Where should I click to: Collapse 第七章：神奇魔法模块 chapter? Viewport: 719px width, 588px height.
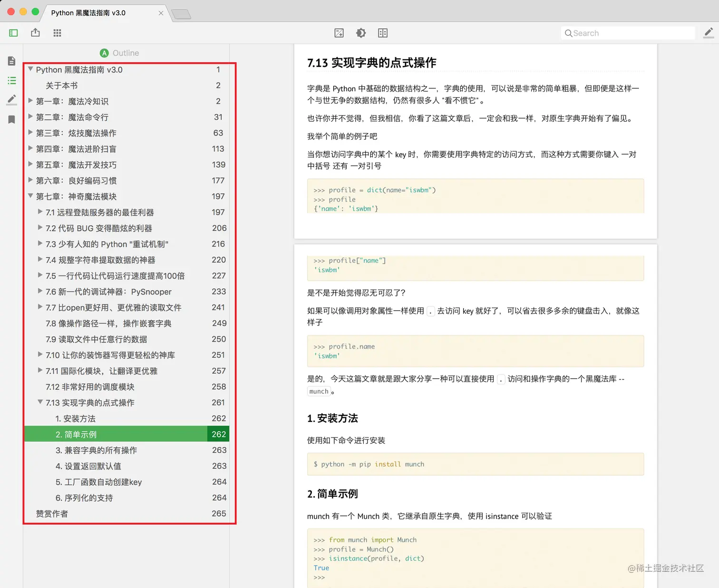pyautogui.click(x=30, y=196)
